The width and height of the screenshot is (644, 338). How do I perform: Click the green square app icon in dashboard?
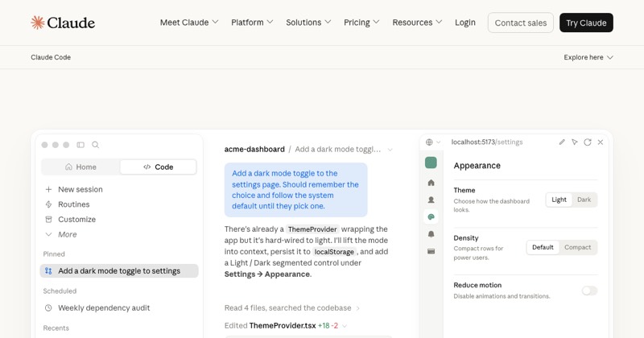(x=431, y=163)
